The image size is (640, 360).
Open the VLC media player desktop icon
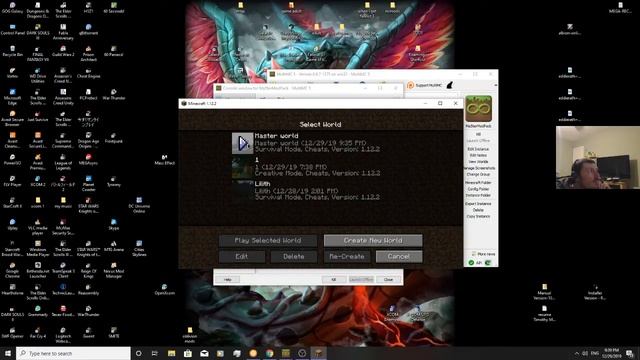[x=38, y=227]
